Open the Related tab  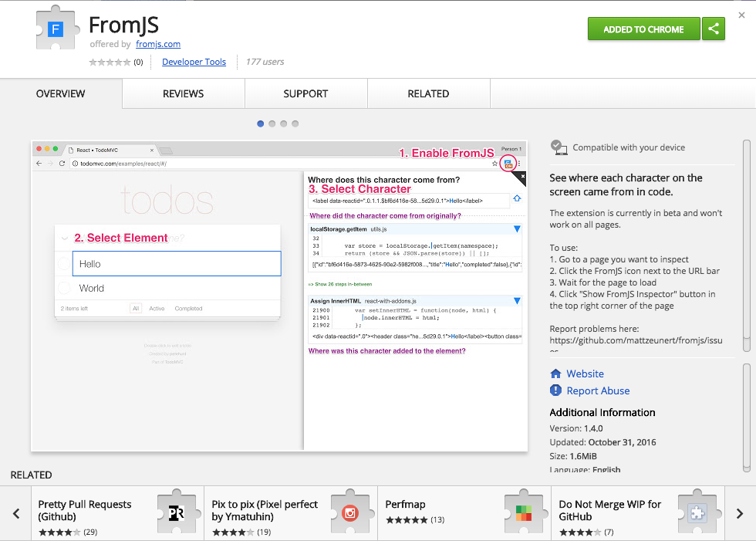point(429,93)
